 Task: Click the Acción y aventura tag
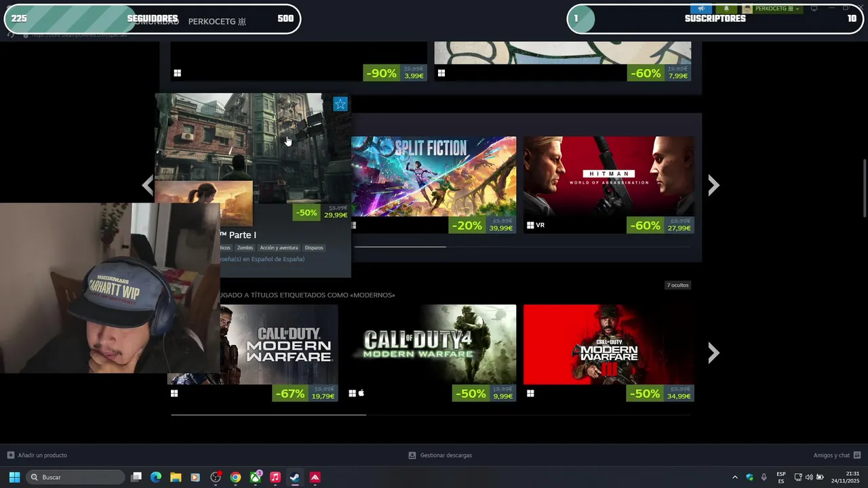point(279,247)
